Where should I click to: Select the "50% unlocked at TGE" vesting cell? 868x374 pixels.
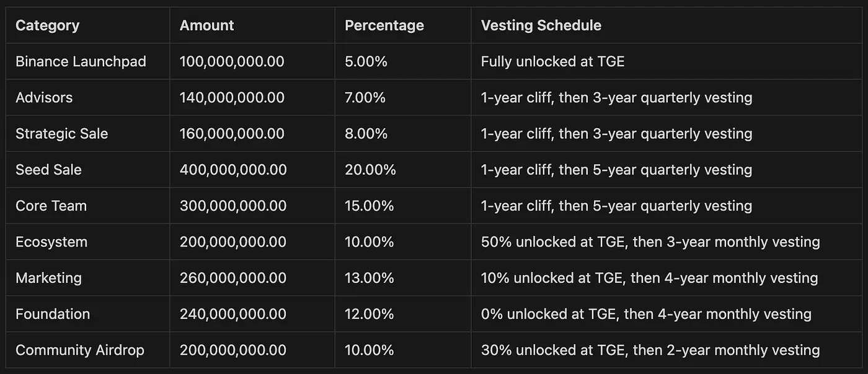(x=650, y=241)
